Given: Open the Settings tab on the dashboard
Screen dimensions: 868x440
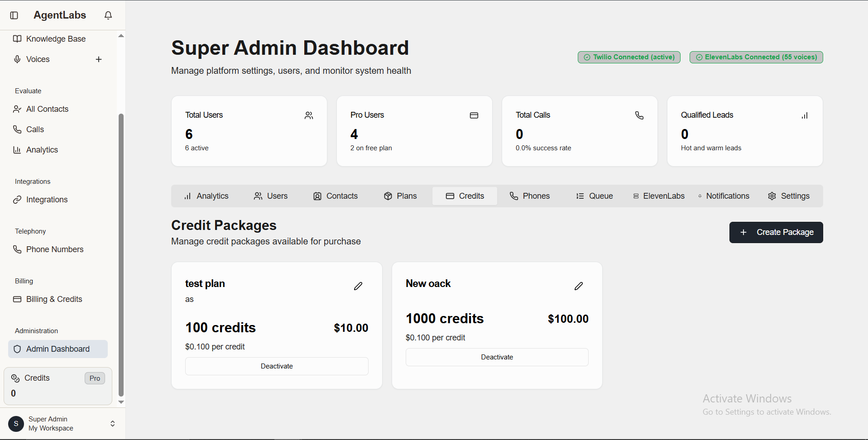Looking at the screenshot, I should (x=789, y=196).
